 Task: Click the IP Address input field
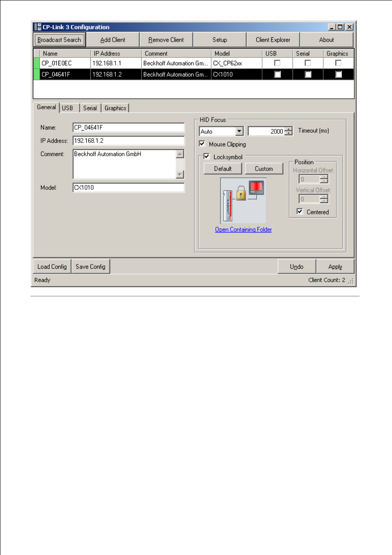coord(129,140)
